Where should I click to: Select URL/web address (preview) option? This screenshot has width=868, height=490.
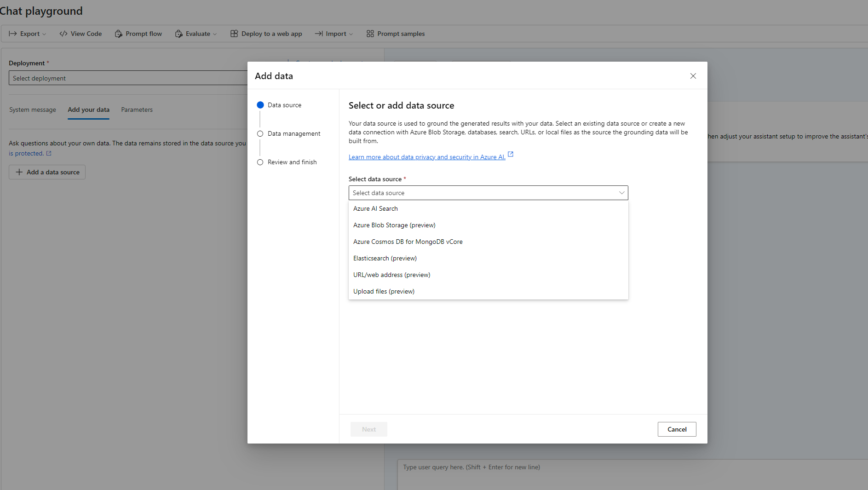pos(488,275)
